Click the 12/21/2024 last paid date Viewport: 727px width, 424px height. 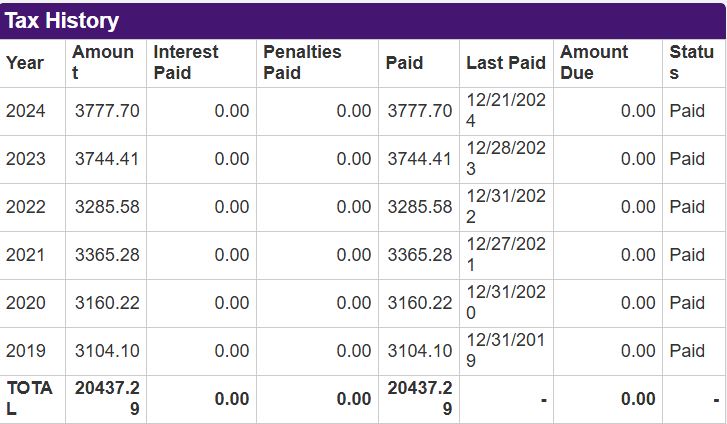click(506, 111)
